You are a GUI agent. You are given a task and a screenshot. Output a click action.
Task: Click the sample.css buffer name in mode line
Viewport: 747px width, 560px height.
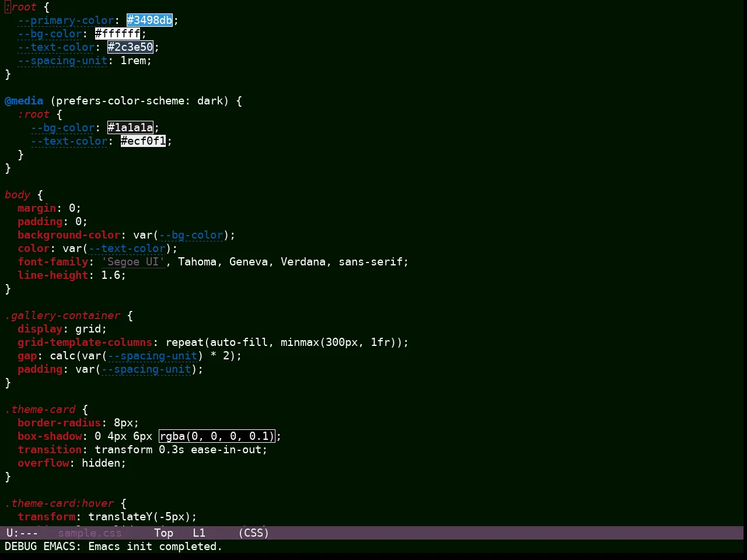(90, 533)
